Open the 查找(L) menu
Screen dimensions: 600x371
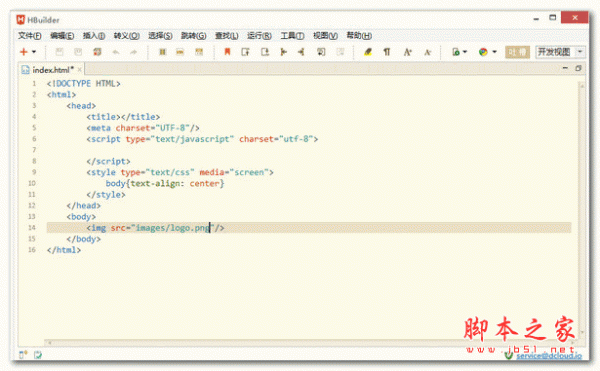227,36
